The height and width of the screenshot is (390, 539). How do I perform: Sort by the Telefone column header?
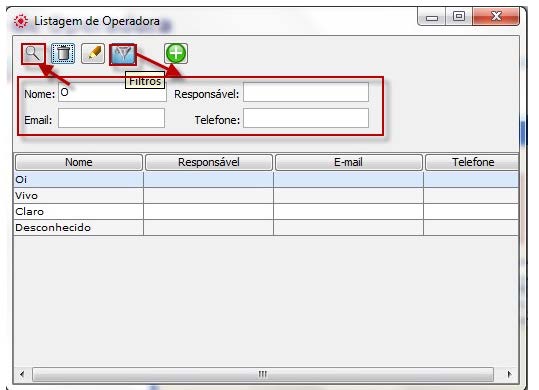[472, 162]
